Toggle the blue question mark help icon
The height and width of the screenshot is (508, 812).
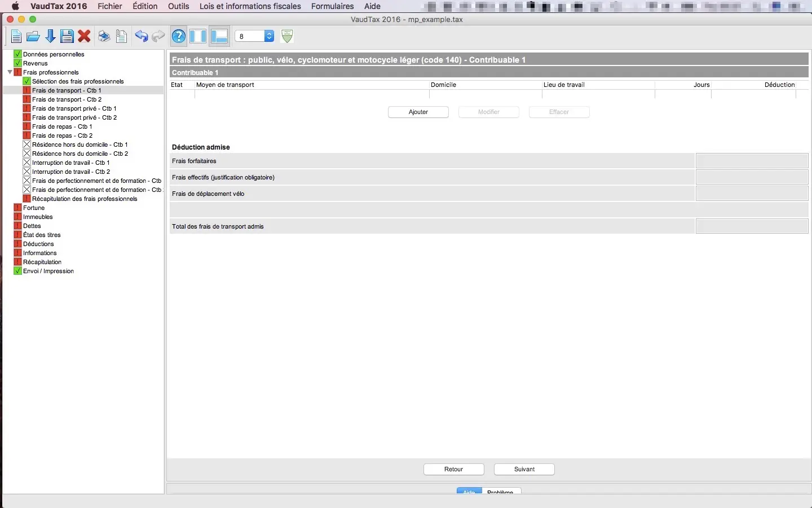[179, 37]
